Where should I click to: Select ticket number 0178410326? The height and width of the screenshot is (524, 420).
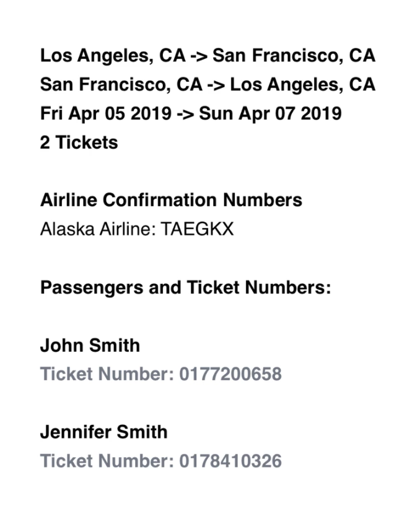coord(230,461)
